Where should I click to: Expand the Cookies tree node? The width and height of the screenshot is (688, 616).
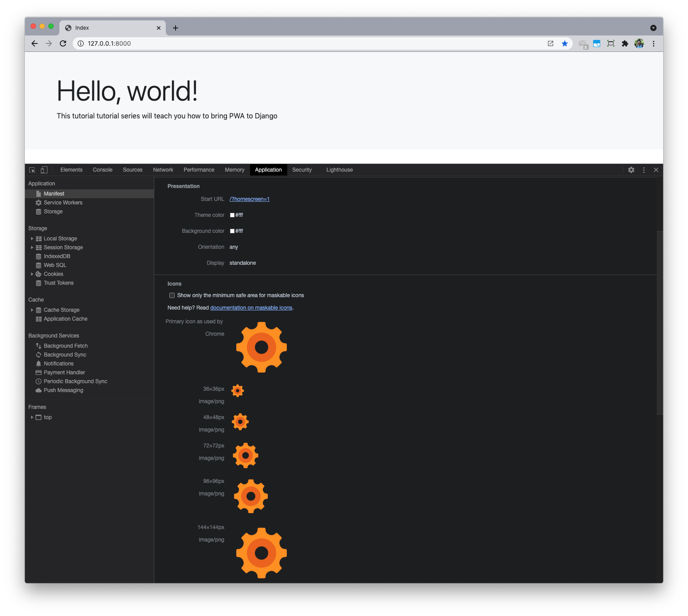[32, 274]
